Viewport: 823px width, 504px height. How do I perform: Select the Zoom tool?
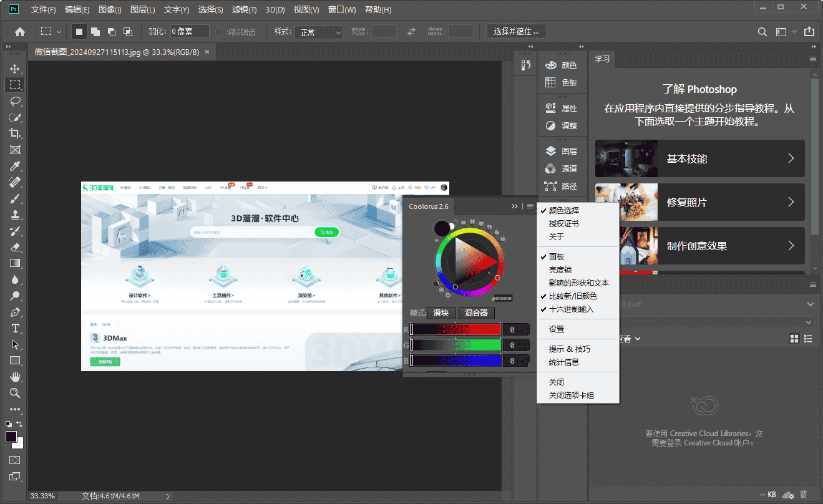click(15, 393)
